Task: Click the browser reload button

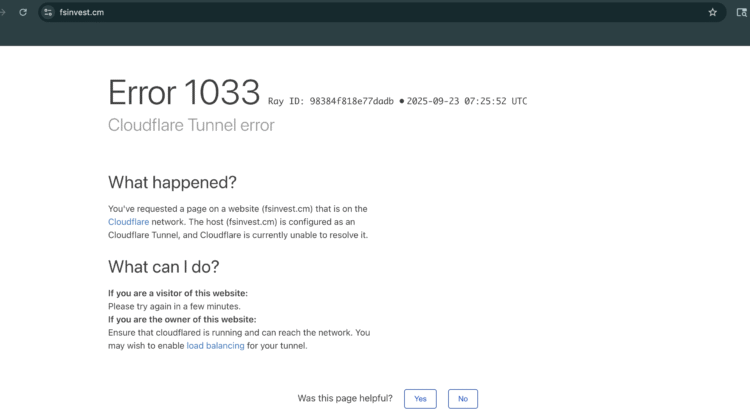Action: [x=23, y=12]
